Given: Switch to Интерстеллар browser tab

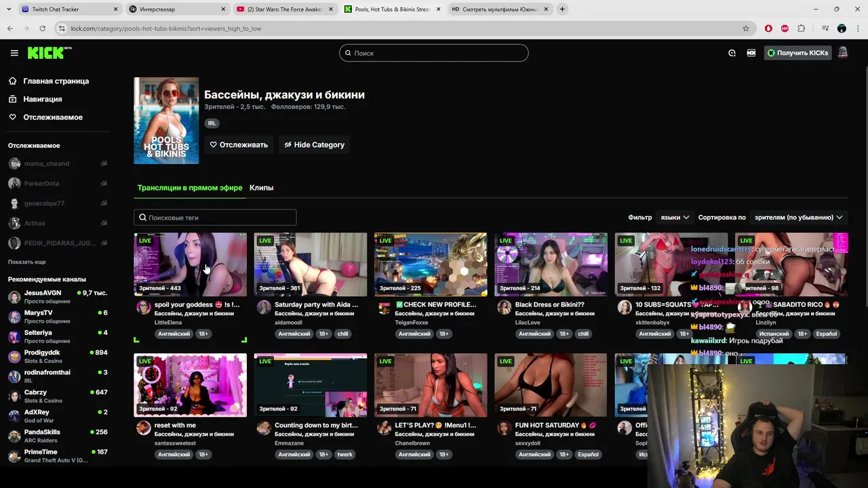Looking at the screenshot, I should pos(176,9).
